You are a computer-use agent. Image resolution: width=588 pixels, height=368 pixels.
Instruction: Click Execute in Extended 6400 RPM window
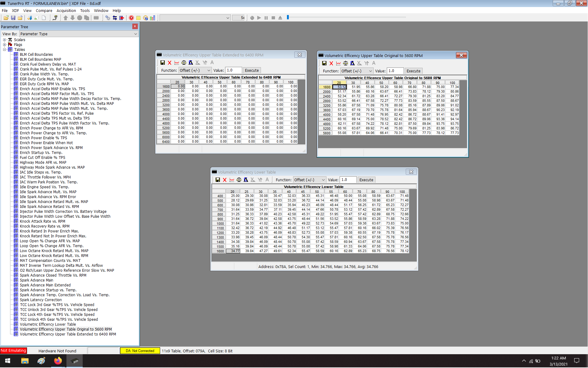click(252, 70)
